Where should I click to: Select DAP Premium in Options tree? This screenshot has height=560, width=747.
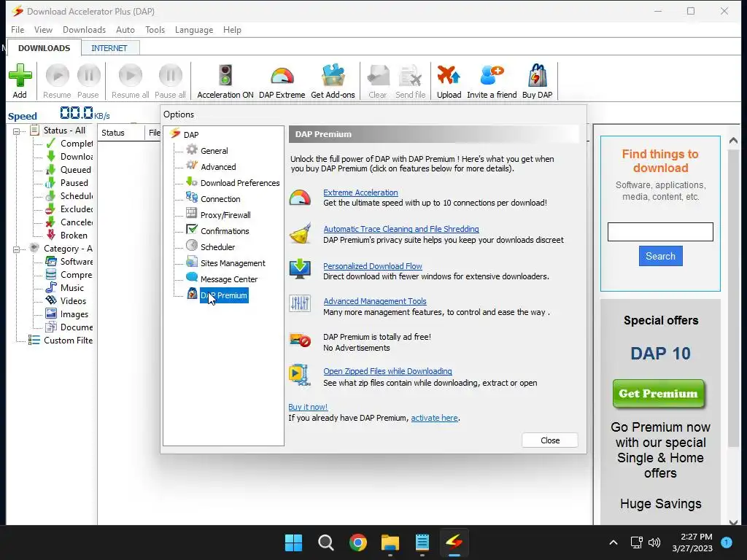click(x=224, y=296)
